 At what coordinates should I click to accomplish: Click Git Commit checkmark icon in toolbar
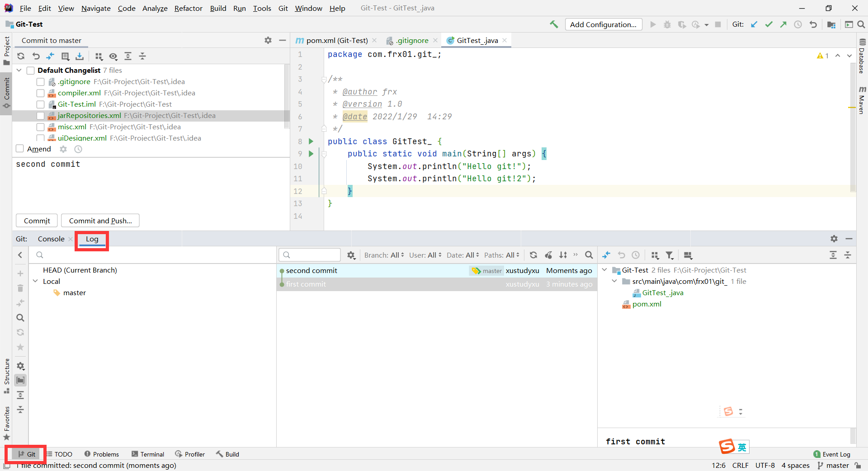point(769,24)
